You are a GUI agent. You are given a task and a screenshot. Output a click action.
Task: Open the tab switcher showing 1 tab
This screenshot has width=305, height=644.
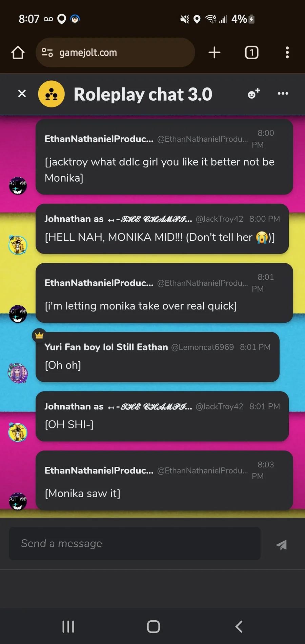point(251,53)
